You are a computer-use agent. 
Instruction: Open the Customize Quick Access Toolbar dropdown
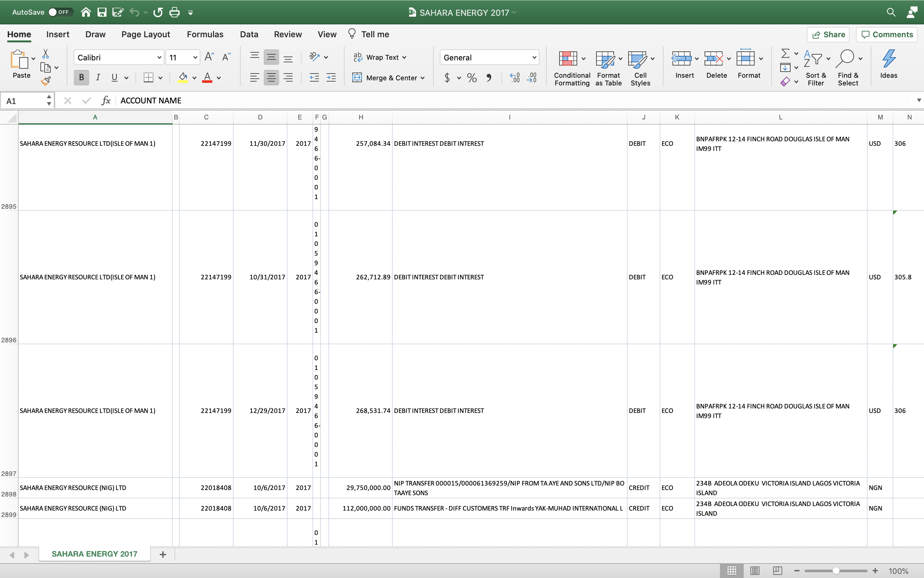tap(191, 13)
